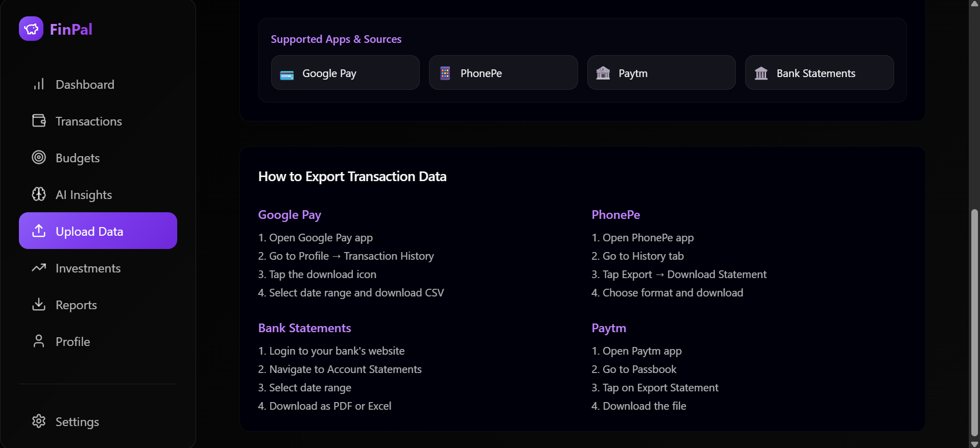Click the Google Pay card icon
This screenshot has height=448, width=980.
point(287,75)
